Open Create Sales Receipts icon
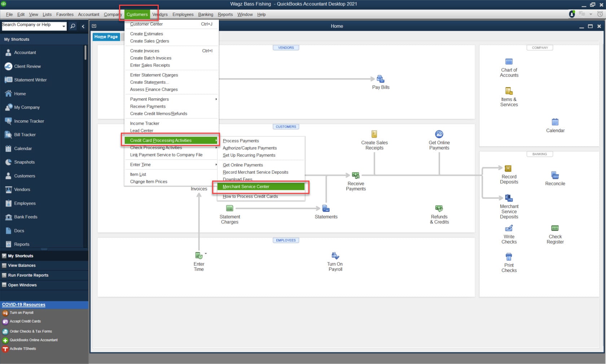 tap(374, 134)
